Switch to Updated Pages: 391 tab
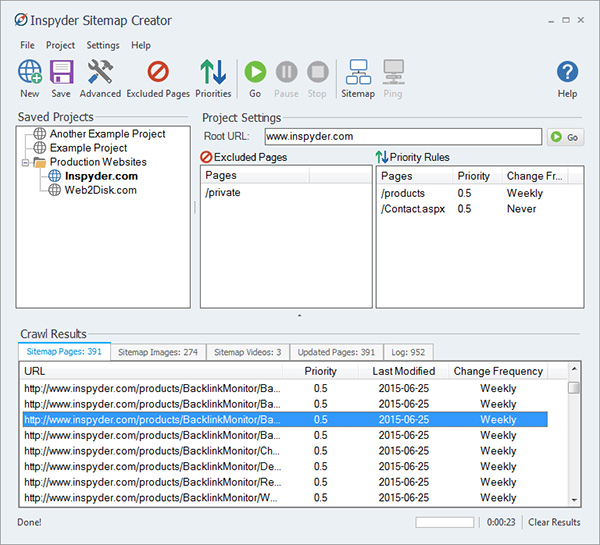This screenshot has width=600, height=545. [336, 352]
